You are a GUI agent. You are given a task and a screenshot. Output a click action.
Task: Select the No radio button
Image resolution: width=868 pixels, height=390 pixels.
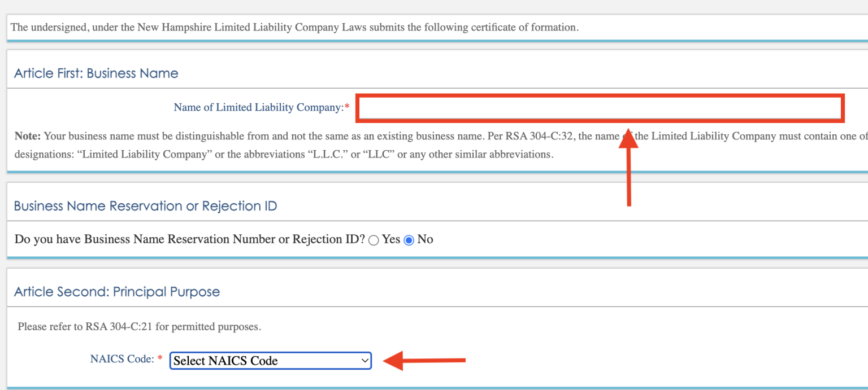(x=409, y=240)
